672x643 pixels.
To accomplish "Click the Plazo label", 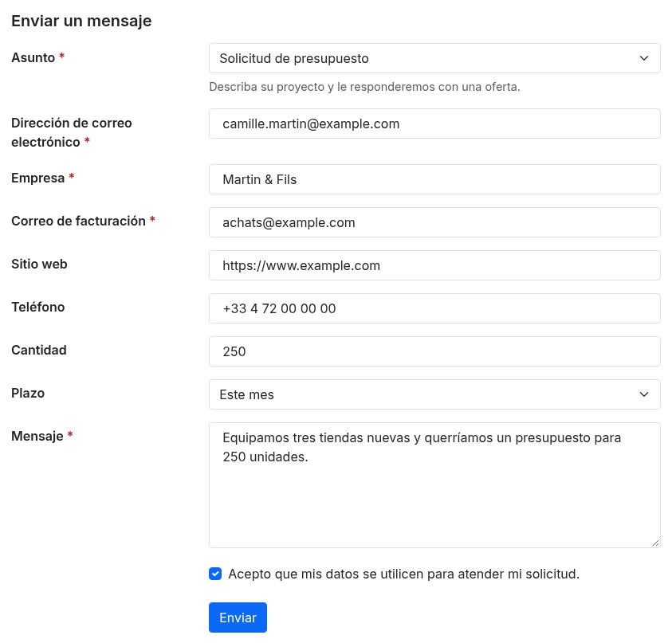I will 28,393.
